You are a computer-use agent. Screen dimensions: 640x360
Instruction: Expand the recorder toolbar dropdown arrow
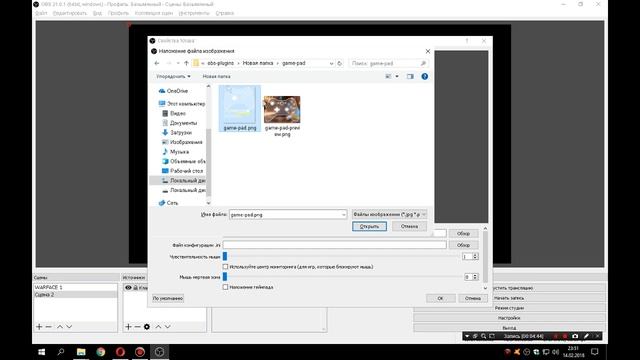[467, 336]
